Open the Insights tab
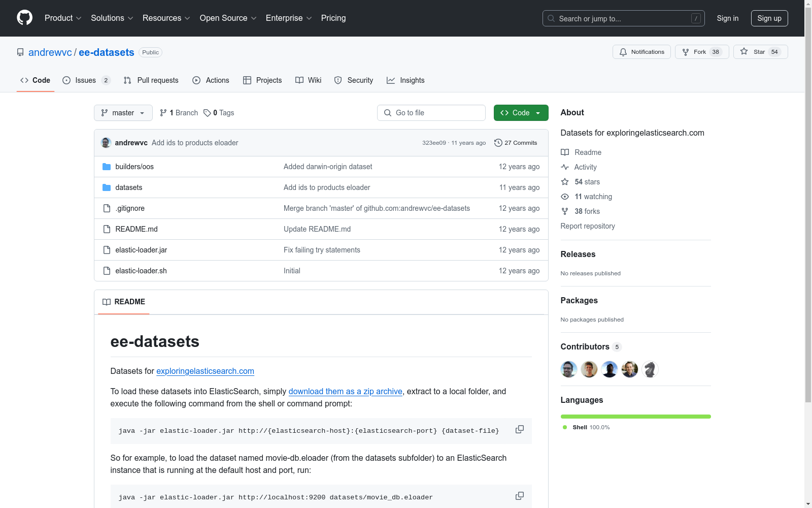Image resolution: width=812 pixels, height=508 pixels. 405,80
